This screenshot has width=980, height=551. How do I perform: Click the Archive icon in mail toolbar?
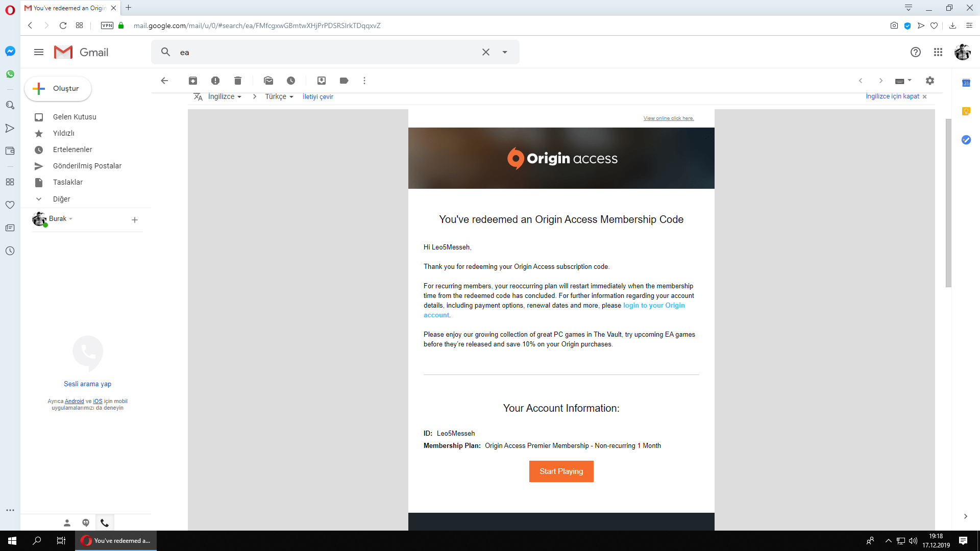pyautogui.click(x=193, y=81)
